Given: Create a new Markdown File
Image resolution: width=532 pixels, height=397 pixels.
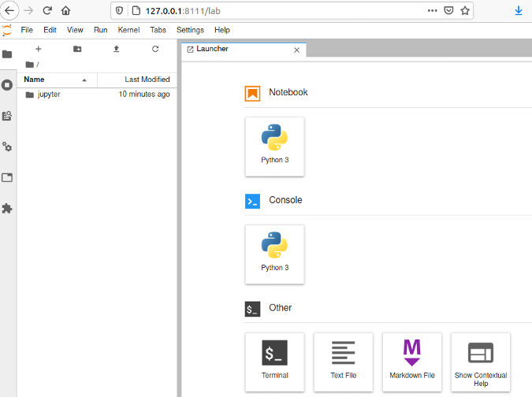Looking at the screenshot, I should 411,362.
